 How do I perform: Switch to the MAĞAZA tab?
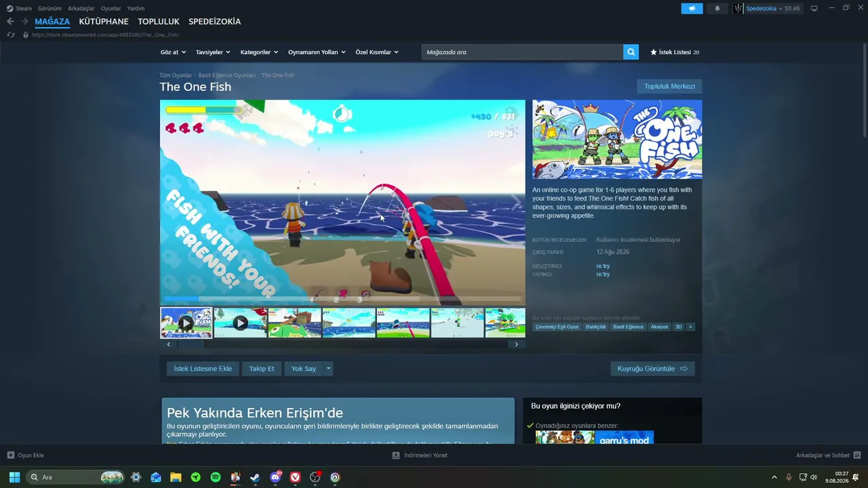tap(52, 22)
